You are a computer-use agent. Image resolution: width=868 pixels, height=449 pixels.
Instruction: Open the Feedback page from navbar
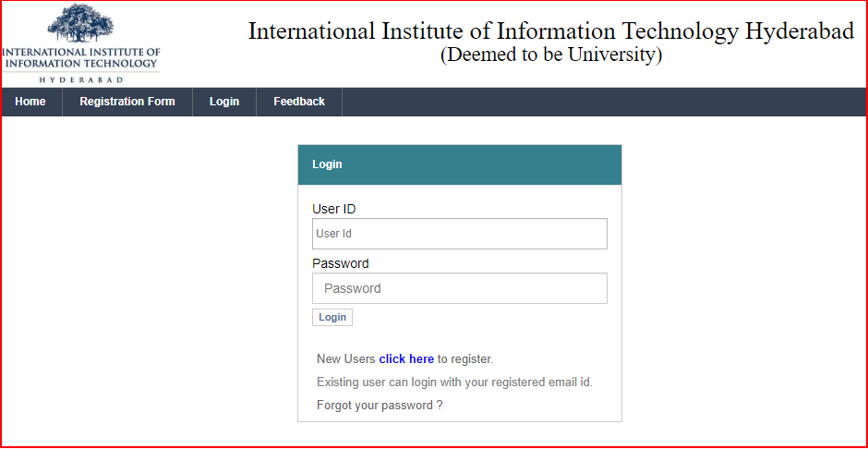click(x=298, y=102)
